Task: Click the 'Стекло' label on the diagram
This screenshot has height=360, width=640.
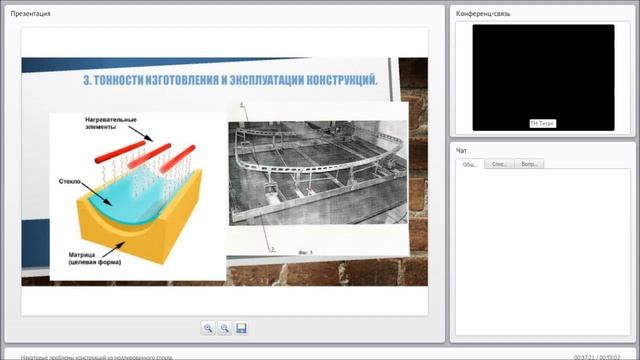Action: pyautogui.click(x=70, y=181)
